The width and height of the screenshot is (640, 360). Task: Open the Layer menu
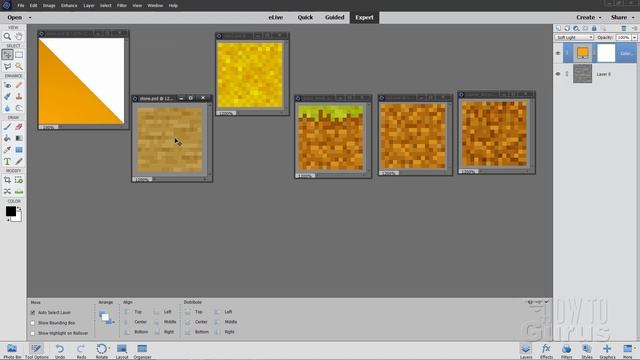pyautogui.click(x=89, y=6)
